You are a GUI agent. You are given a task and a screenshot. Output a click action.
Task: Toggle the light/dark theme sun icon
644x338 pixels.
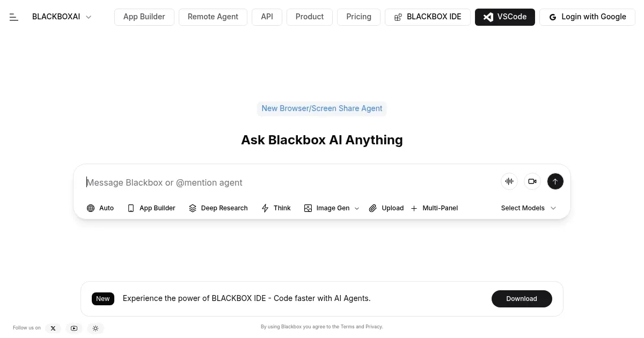(96, 328)
